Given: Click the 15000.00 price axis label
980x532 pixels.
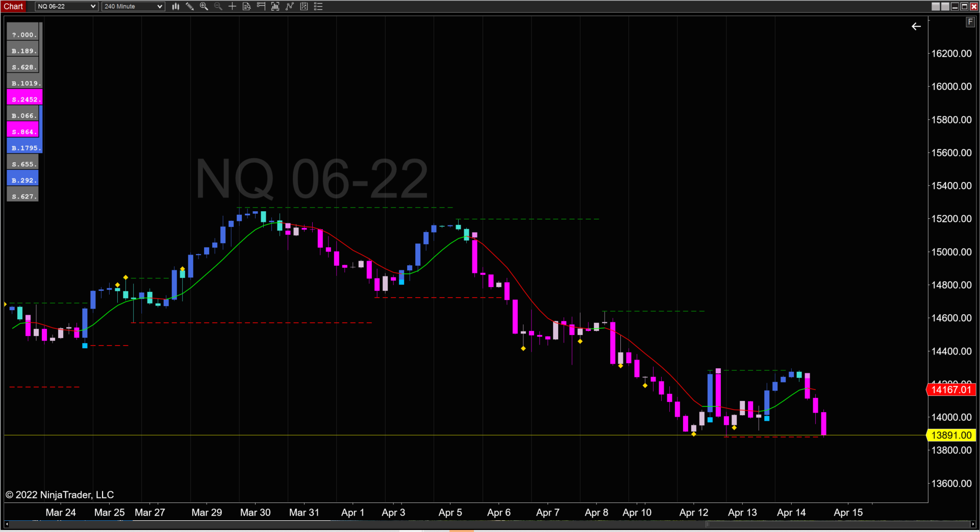Looking at the screenshot, I should [951, 252].
